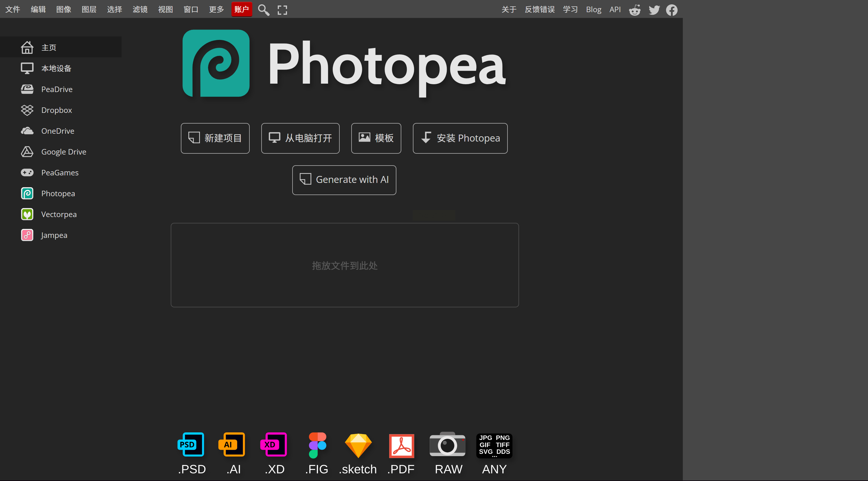Click the red 账户 button
This screenshot has width=868, height=481.
[x=241, y=9]
